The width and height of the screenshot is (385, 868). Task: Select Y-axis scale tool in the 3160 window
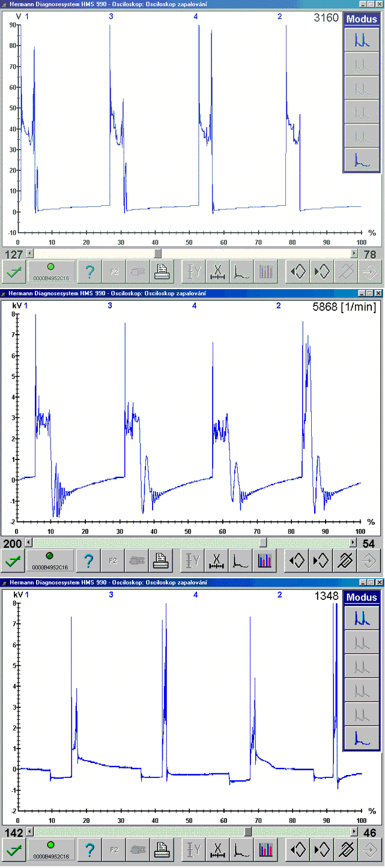[193, 272]
